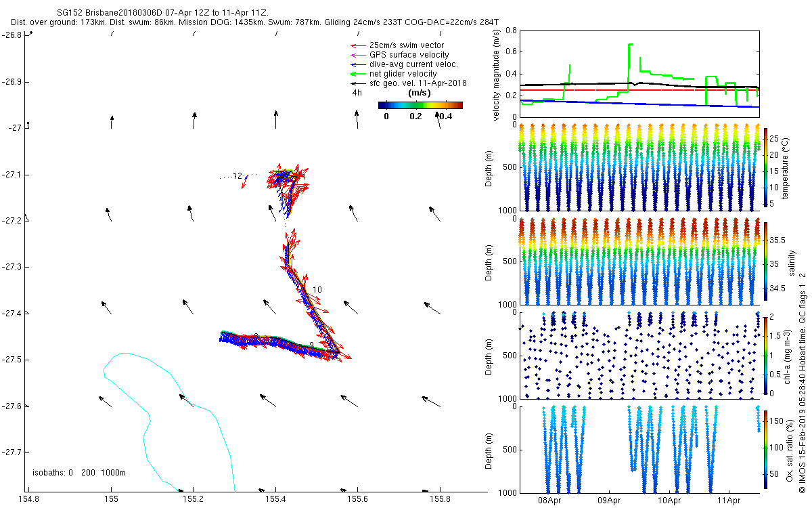
Task: Click the velocity (m/s) colorbar in the legend
Action: (x=420, y=105)
